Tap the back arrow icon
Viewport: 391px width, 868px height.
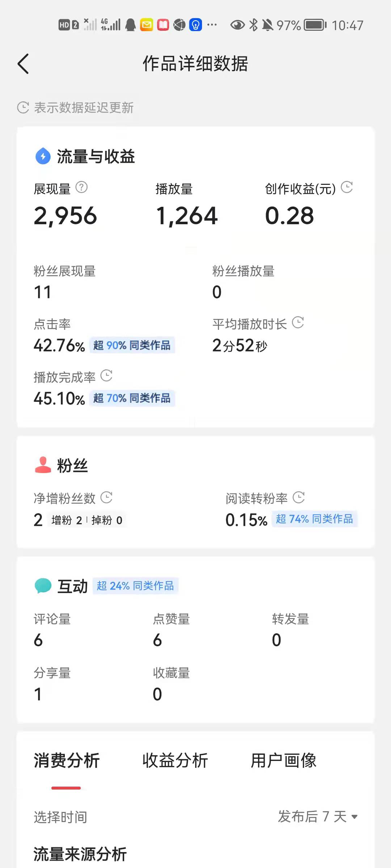(23, 64)
